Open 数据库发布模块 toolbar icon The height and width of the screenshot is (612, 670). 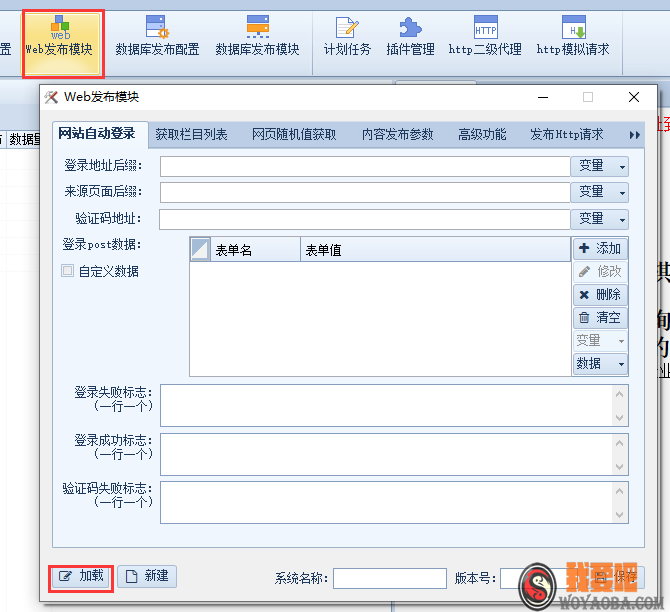[x=257, y=38]
